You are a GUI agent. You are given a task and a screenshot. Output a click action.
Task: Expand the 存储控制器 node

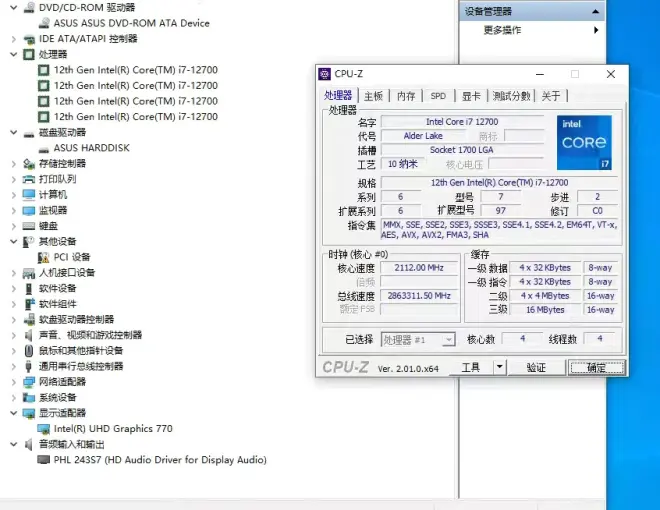[x=14, y=164]
